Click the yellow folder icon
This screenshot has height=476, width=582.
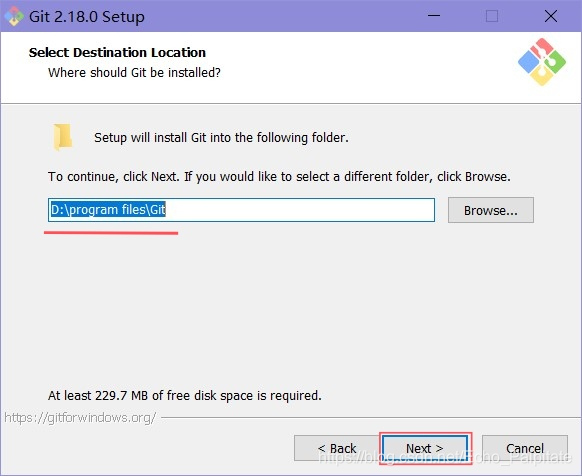(x=62, y=137)
